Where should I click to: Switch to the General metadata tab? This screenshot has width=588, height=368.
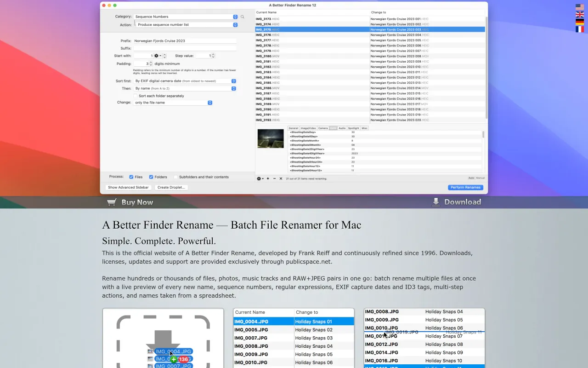(294, 128)
